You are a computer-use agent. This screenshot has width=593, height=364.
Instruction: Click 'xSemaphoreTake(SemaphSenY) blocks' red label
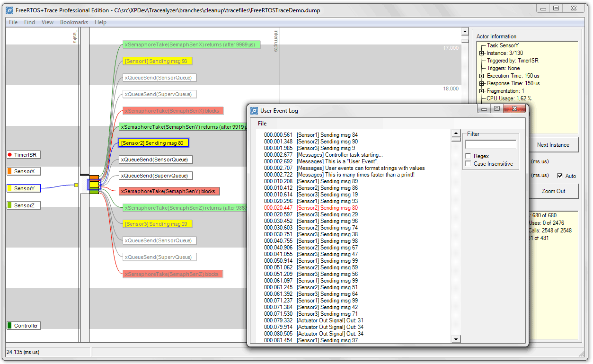point(169,191)
